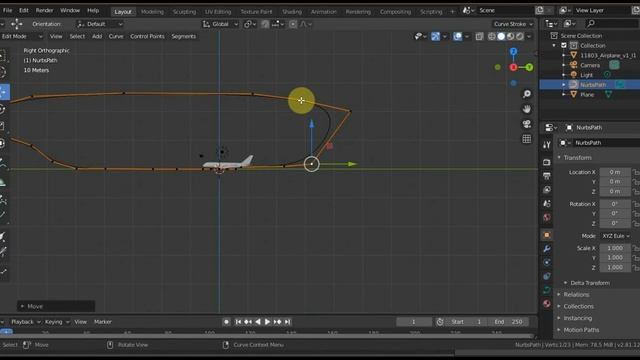This screenshot has height=360, width=640.
Task: Open the XYZ Euler rotation mode dropdown
Action: click(616, 236)
